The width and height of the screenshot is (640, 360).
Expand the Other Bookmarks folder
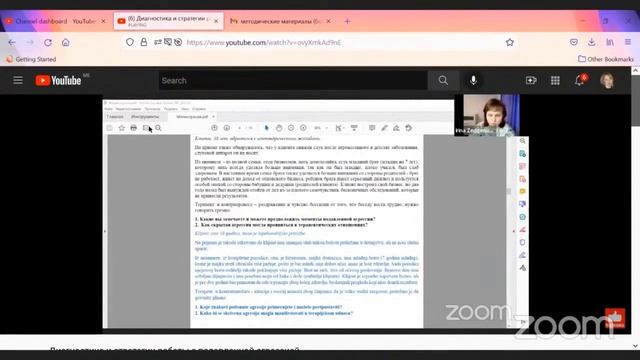point(606,59)
